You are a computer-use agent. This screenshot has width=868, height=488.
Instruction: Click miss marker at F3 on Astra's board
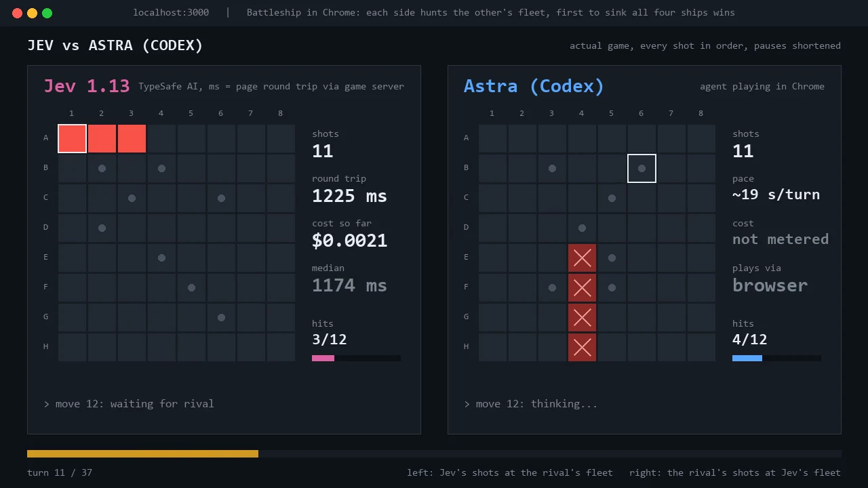click(552, 287)
